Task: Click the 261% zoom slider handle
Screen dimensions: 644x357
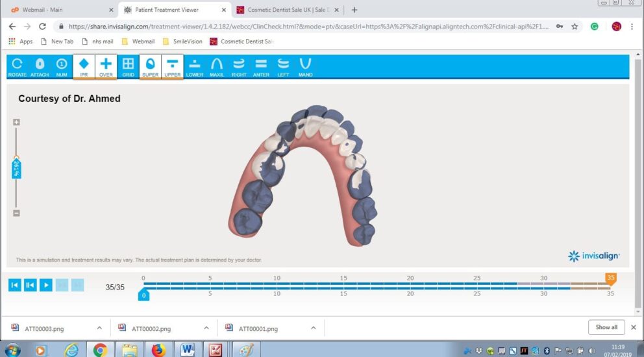Action: coord(16,168)
